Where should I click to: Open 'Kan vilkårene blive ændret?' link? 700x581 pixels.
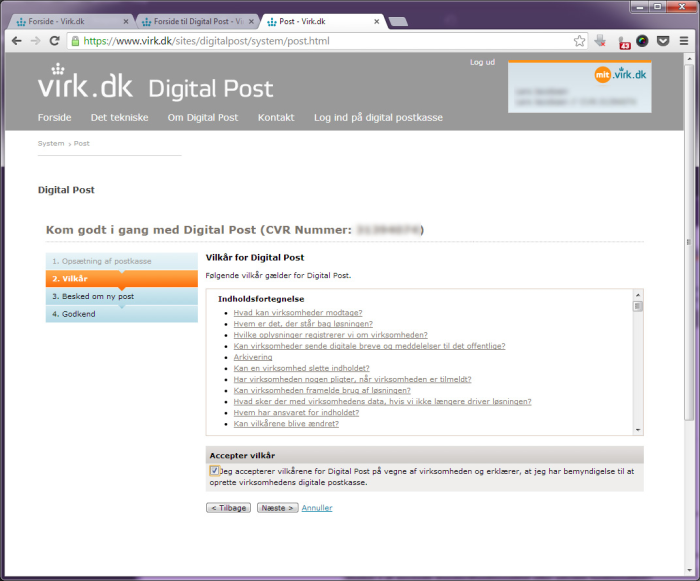286,424
